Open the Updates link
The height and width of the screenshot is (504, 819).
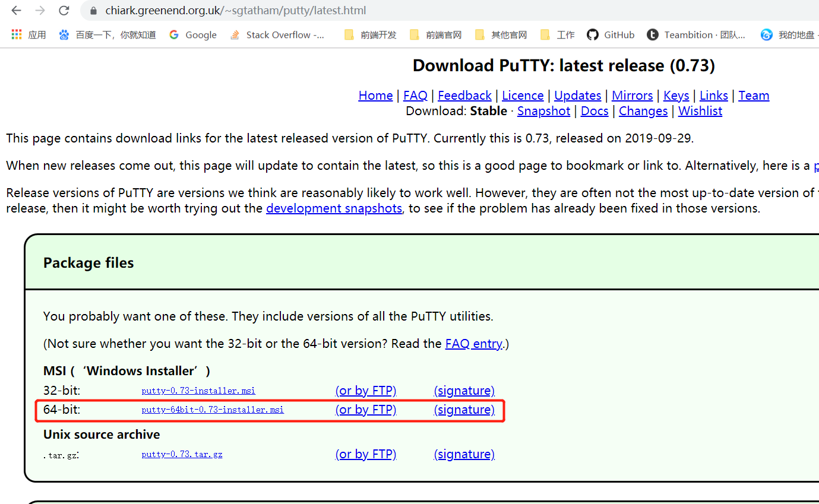pyautogui.click(x=577, y=96)
